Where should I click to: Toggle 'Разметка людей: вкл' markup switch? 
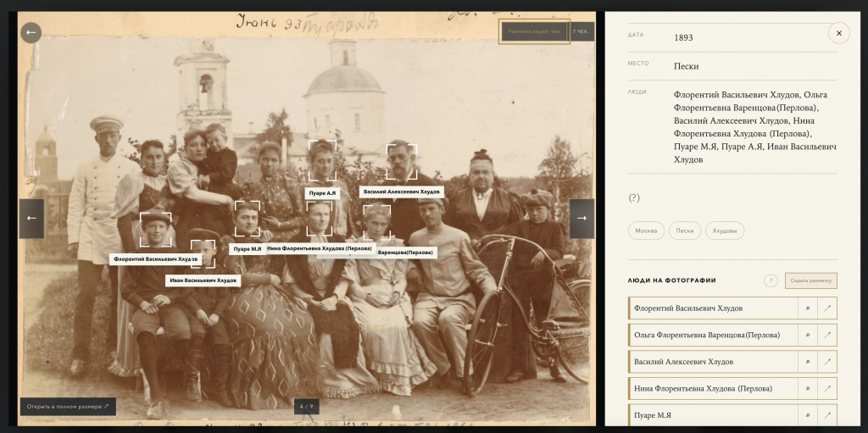click(x=534, y=31)
